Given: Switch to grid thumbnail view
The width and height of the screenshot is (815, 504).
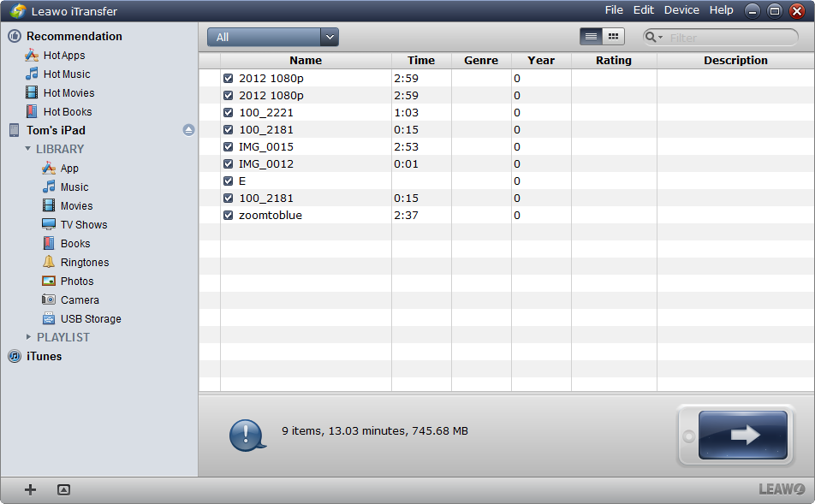Looking at the screenshot, I should click(x=613, y=37).
